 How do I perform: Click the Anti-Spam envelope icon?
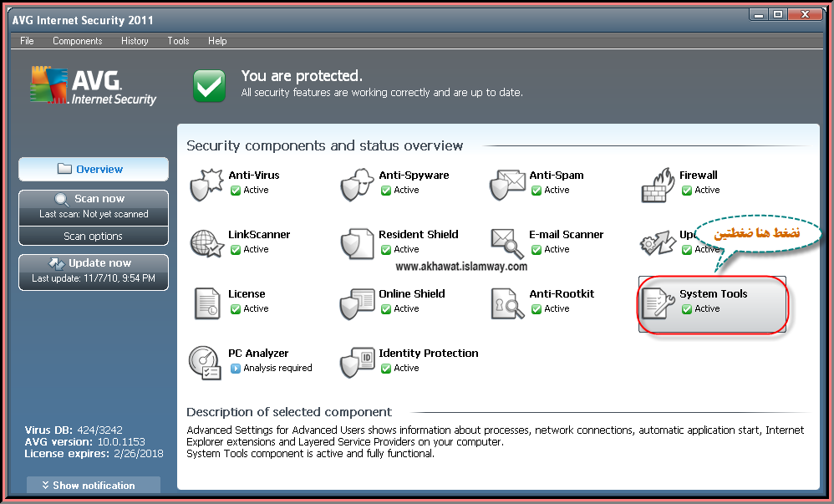(x=507, y=185)
